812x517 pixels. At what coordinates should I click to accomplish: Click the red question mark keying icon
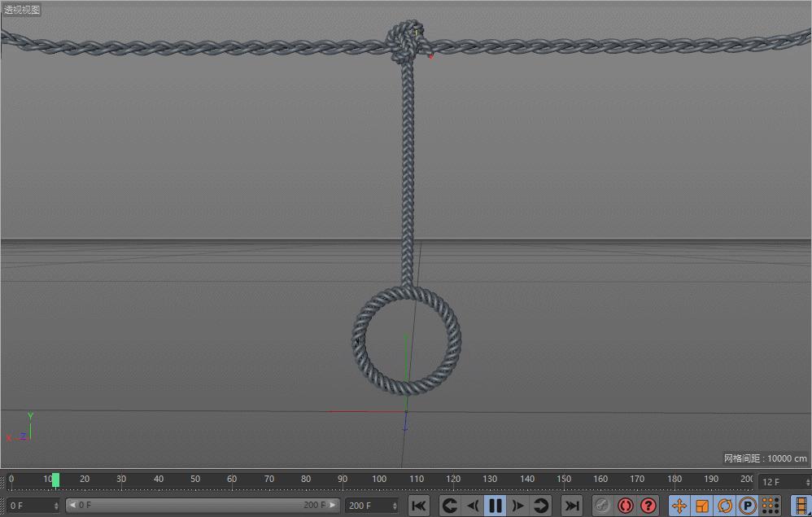[647, 505]
